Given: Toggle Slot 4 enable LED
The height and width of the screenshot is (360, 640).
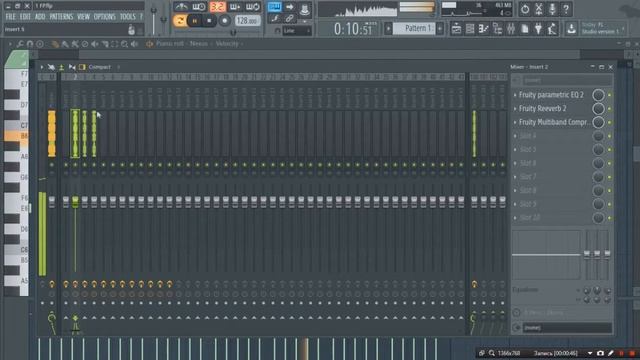Looking at the screenshot, I should 609,136.
